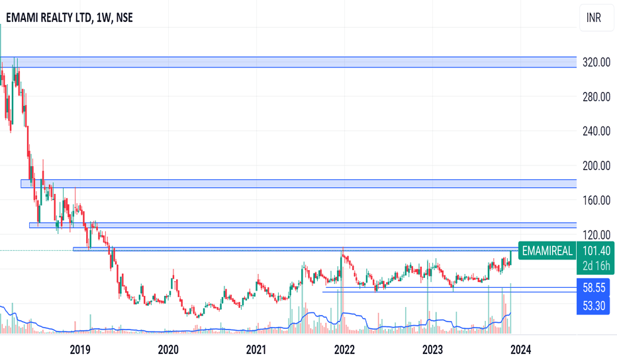Click the 2020 time axis label
Screen dimensions: 617x364
pos(168,349)
